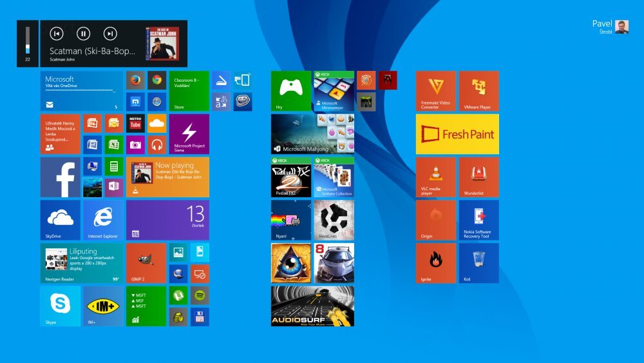Open the VLC Now playing tile

pos(167,177)
